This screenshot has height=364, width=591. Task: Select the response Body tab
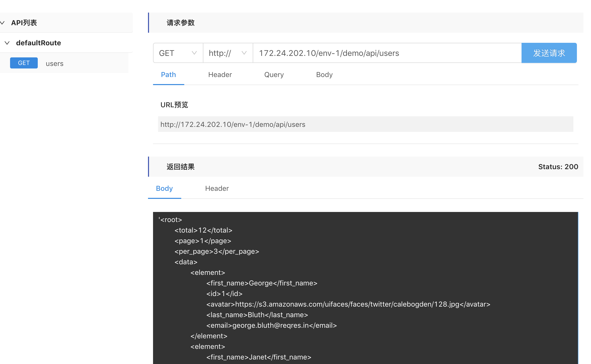click(164, 189)
